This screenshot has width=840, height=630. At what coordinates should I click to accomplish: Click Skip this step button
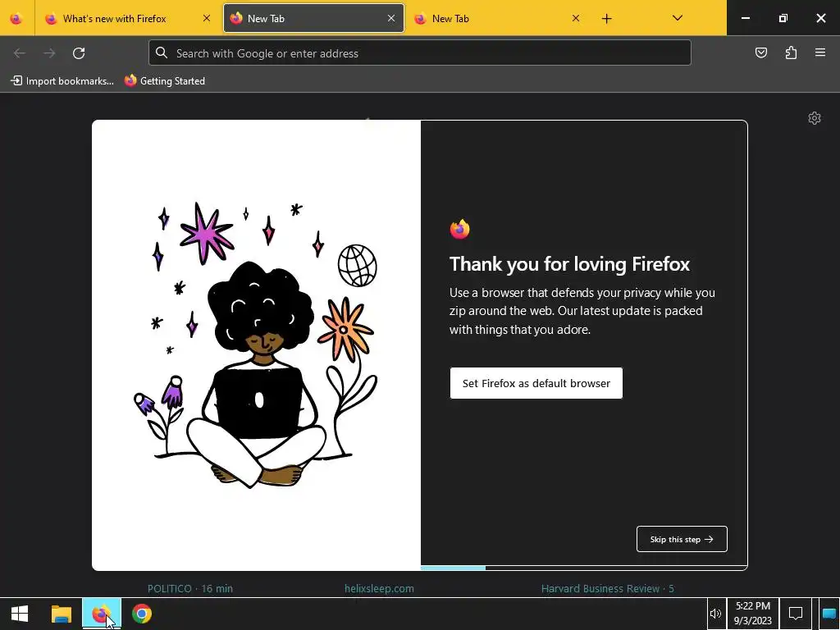682,539
